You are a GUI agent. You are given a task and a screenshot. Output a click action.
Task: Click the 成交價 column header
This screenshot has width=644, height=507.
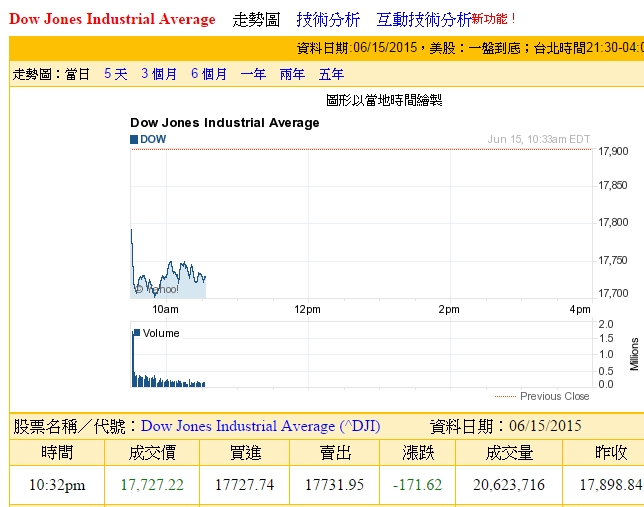click(x=152, y=453)
